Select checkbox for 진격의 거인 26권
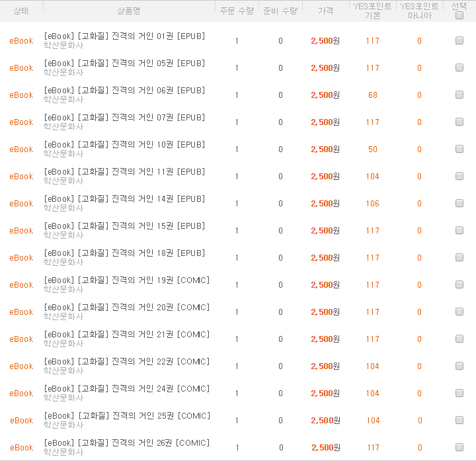The image size is (476, 461). (459, 447)
